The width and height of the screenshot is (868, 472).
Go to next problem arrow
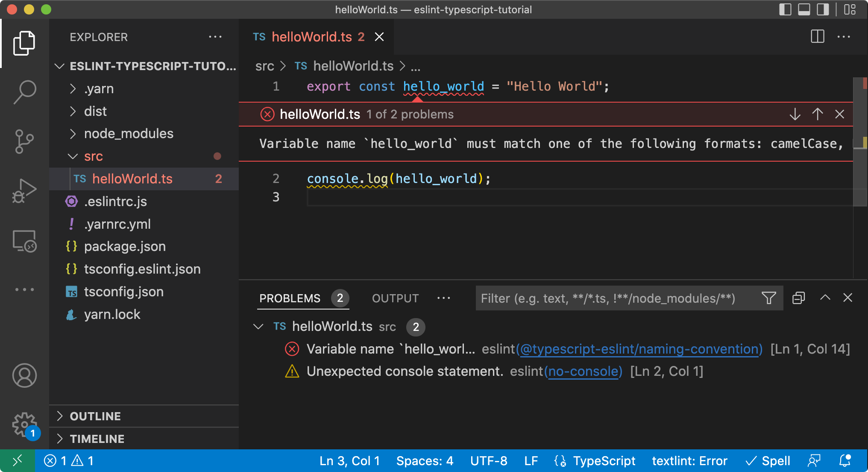point(795,114)
